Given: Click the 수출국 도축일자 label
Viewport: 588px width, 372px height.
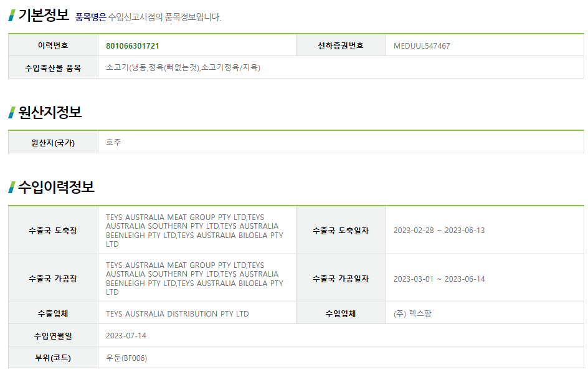Looking at the screenshot, I should click(x=341, y=231).
